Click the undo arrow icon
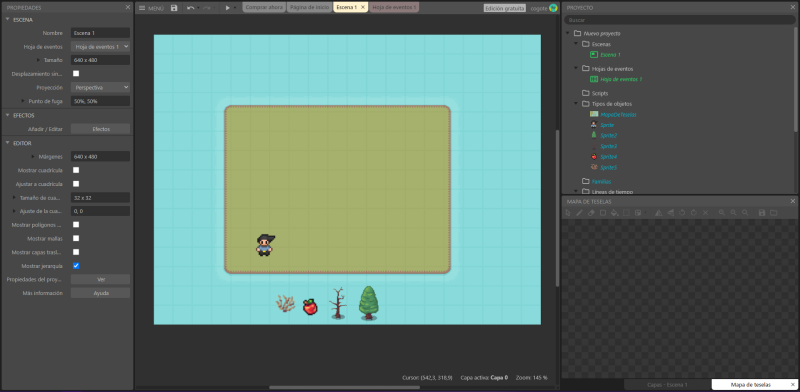Viewport: 800px width, 392px height. (190, 8)
